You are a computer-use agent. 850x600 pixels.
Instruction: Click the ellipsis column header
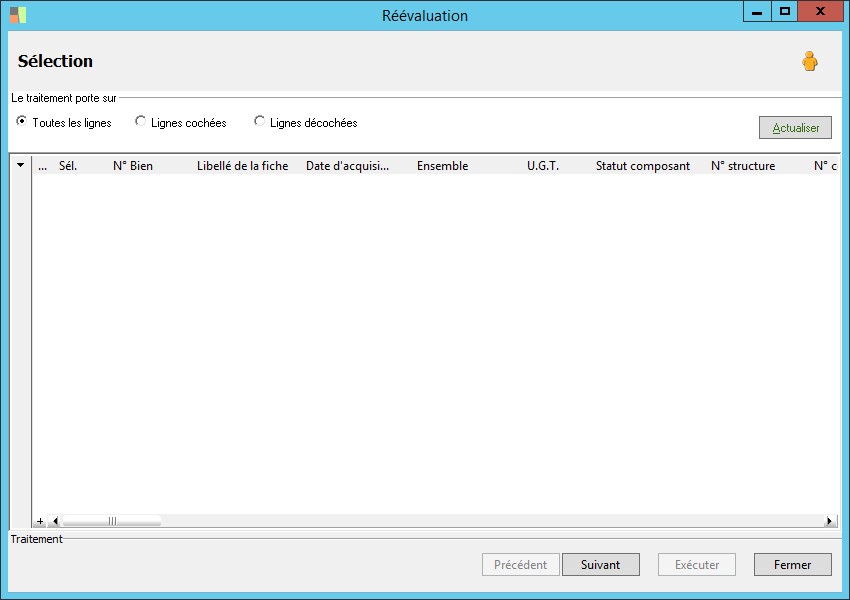pyautogui.click(x=42, y=166)
